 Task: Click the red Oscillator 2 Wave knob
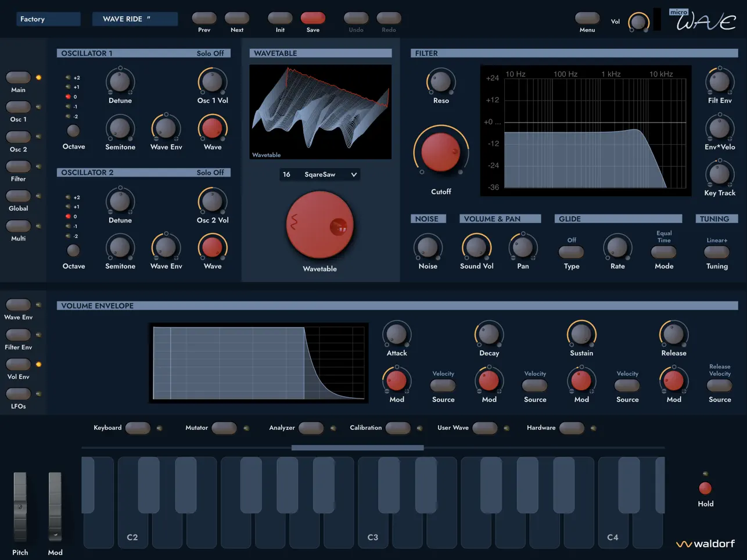click(212, 247)
